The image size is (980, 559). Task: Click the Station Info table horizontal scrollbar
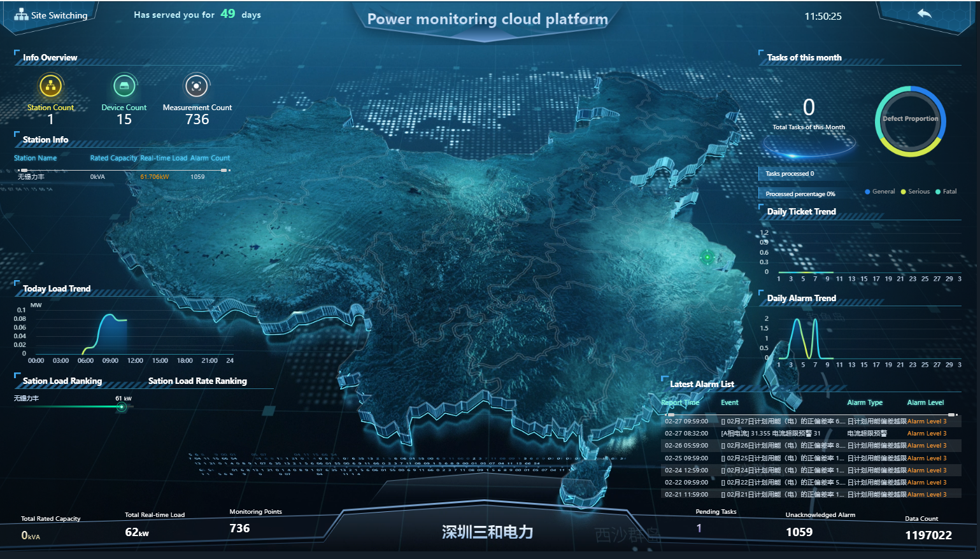tap(124, 170)
